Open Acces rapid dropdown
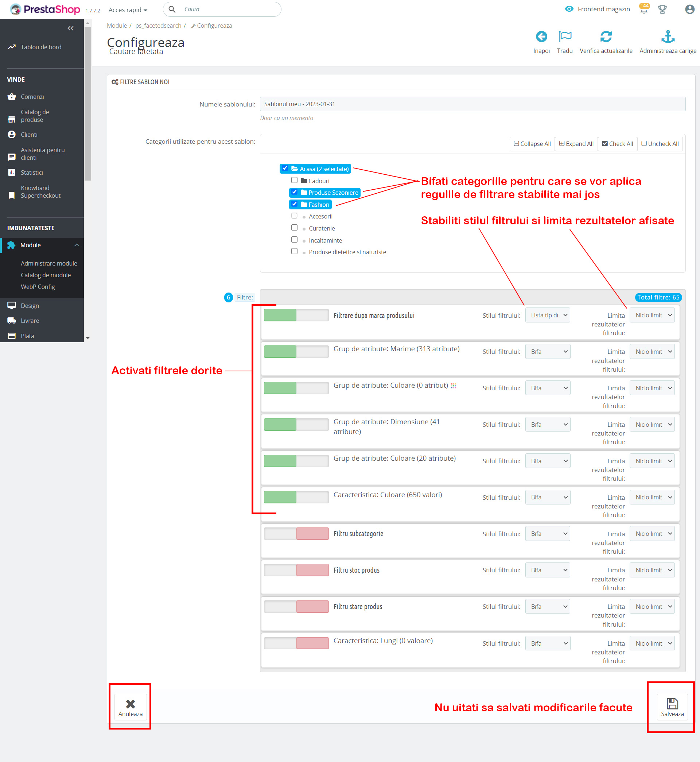 tap(128, 10)
